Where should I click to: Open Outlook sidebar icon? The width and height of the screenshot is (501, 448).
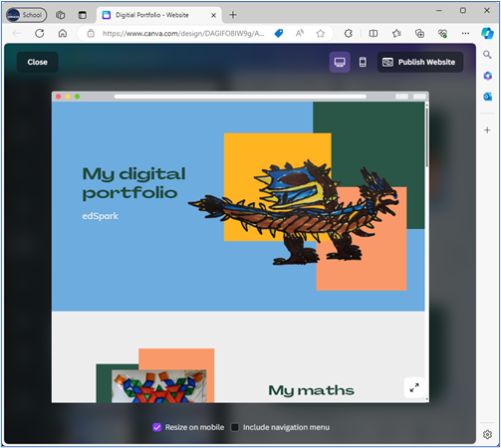pyautogui.click(x=487, y=97)
